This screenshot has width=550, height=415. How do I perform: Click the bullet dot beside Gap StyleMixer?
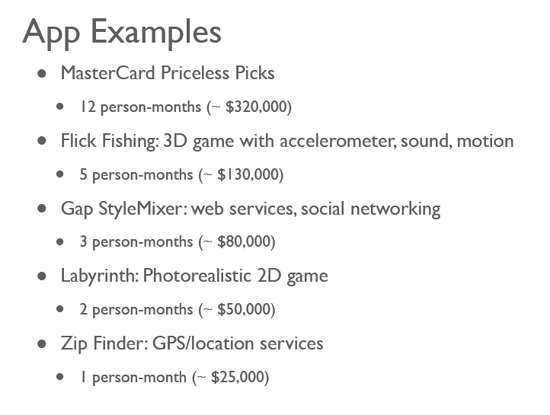point(42,209)
